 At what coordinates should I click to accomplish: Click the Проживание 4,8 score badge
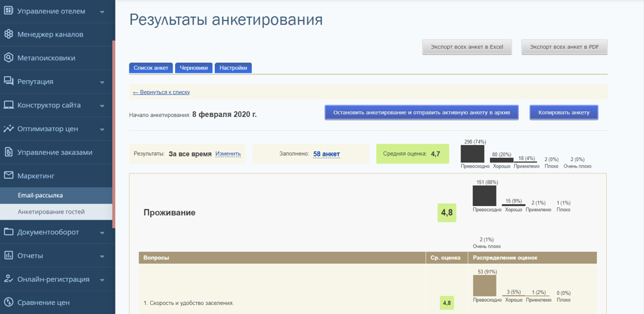[447, 213]
